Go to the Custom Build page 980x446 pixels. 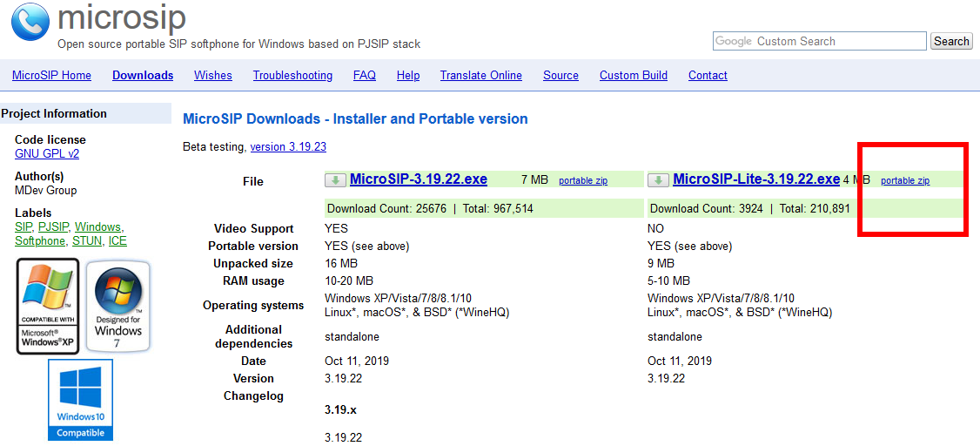click(x=634, y=76)
